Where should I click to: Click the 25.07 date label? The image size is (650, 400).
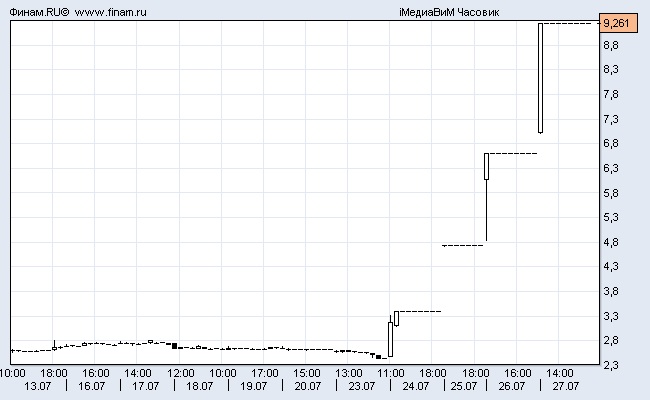[x=464, y=386]
